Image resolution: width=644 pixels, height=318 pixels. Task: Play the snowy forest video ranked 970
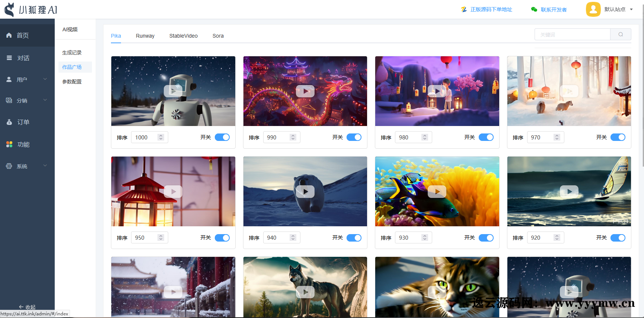569,91
